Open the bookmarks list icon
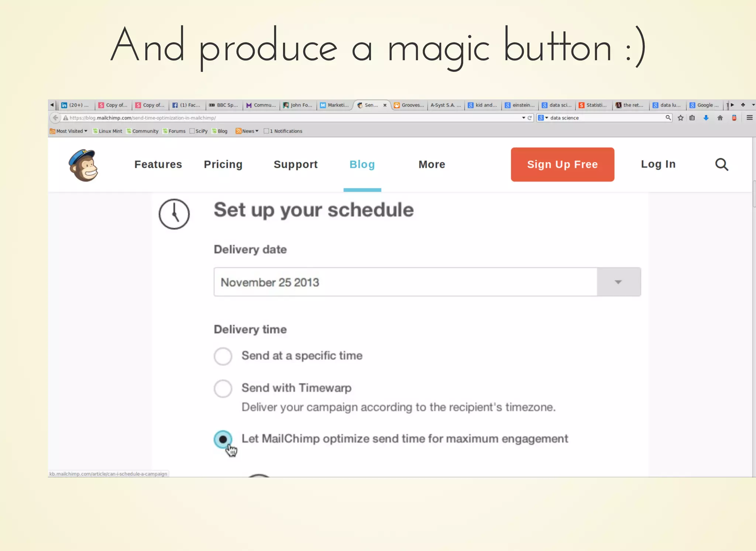Image resolution: width=756 pixels, height=551 pixels. (x=692, y=118)
